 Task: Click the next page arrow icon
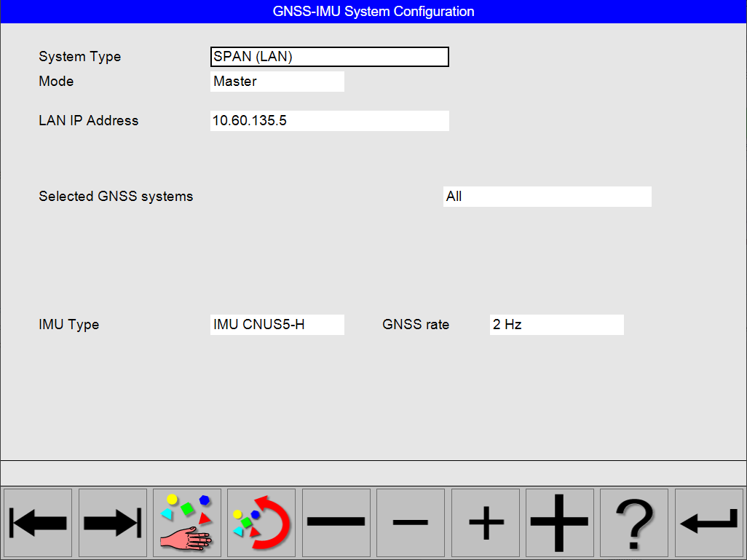[112, 523]
